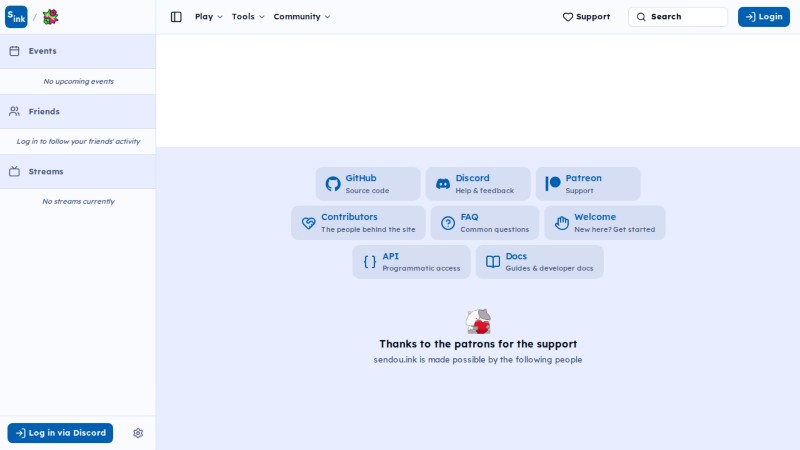Open settings gear in sidebar footer
This screenshot has height=450, width=800.
point(138,433)
